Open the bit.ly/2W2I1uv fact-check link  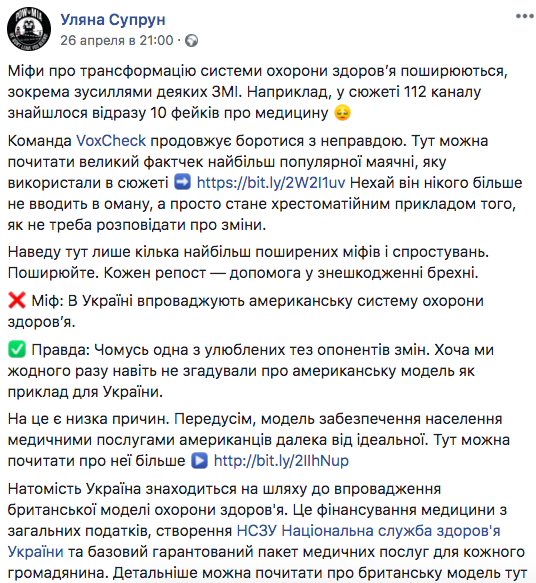271,183
